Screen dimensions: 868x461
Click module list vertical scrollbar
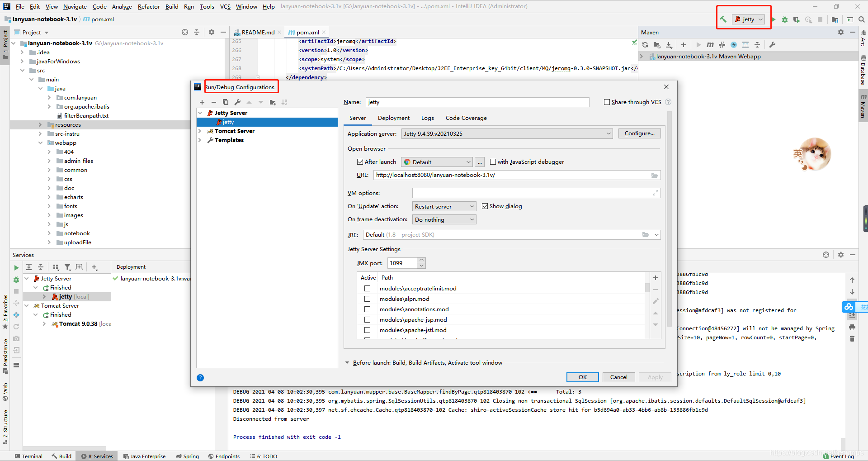tap(647, 288)
